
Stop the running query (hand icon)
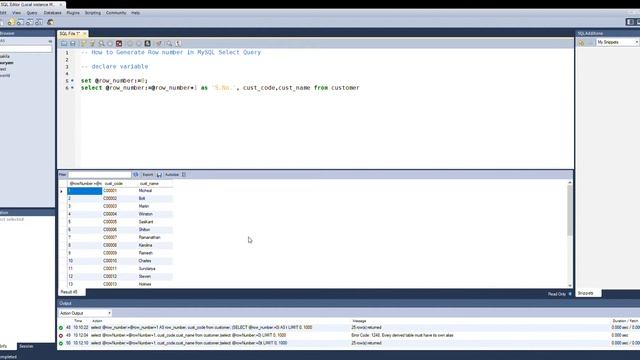pyautogui.click(x=110, y=43)
